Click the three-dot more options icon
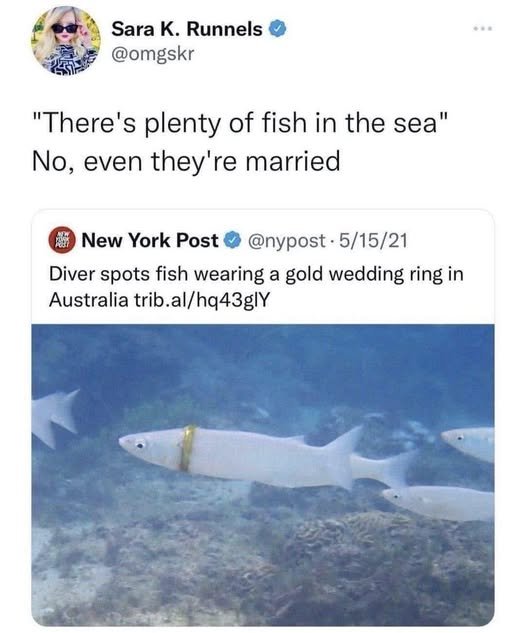 (483, 29)
